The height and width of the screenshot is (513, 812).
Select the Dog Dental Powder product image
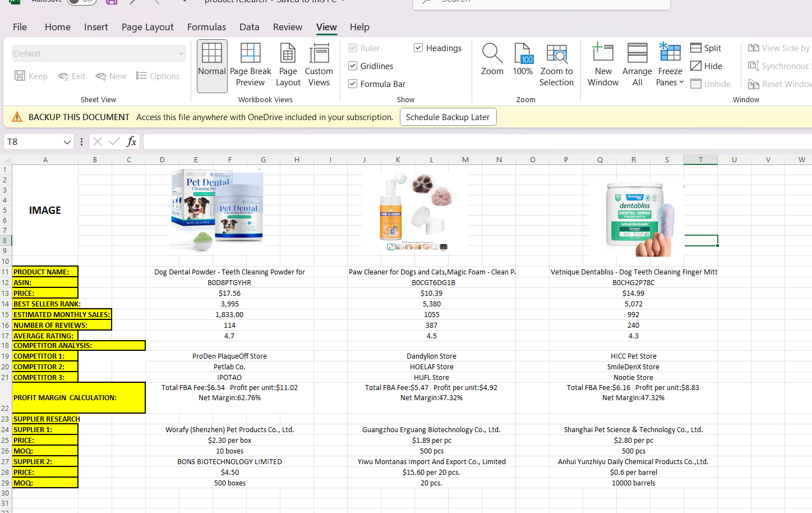click(217, 210)
